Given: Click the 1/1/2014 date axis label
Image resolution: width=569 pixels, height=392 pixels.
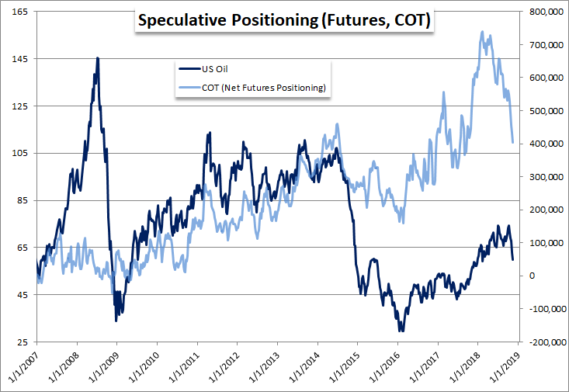Looking at the screenshot, I should pos(304,367).
